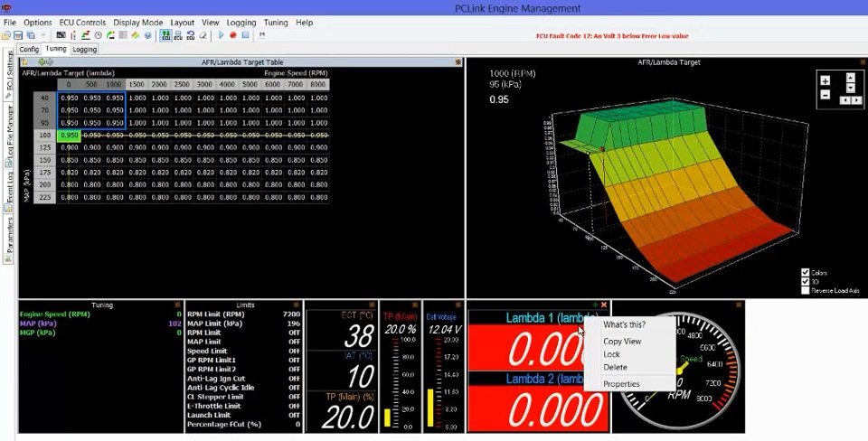Viewport: 868px width, 441px height.
Task: Click pin icon of AFR/Lambda Target 3D panel
Action: (863, 62)
